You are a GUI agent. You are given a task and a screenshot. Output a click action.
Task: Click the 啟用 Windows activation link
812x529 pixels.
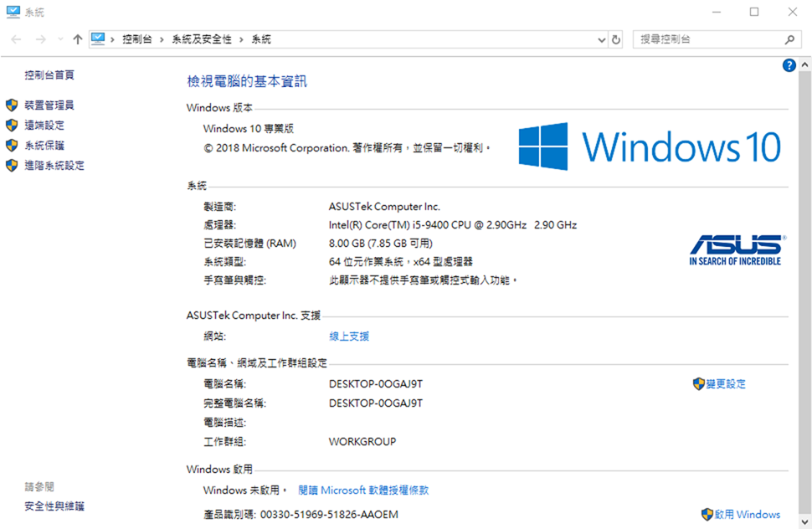[747, 515]
